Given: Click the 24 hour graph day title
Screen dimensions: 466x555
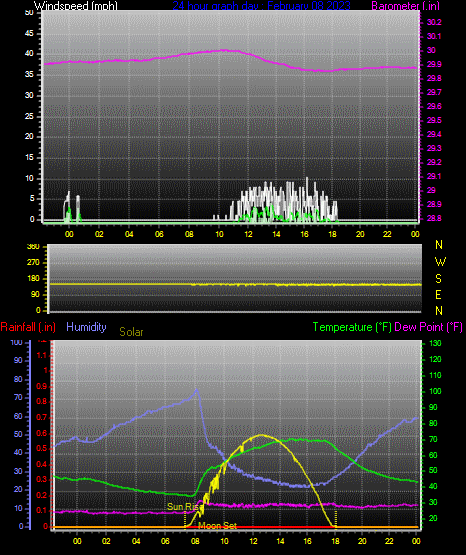Looking at the screenshot, I should (261, 6).
